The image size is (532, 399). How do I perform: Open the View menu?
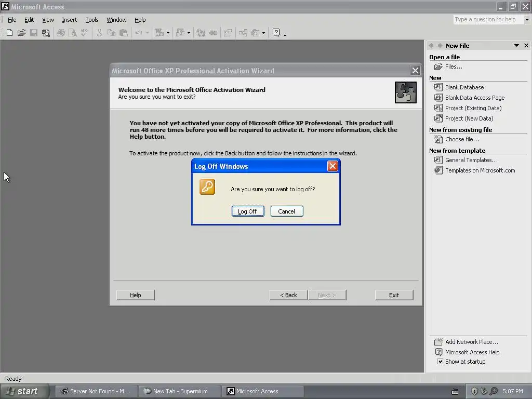pyautogui.click(x=48, y=20)
